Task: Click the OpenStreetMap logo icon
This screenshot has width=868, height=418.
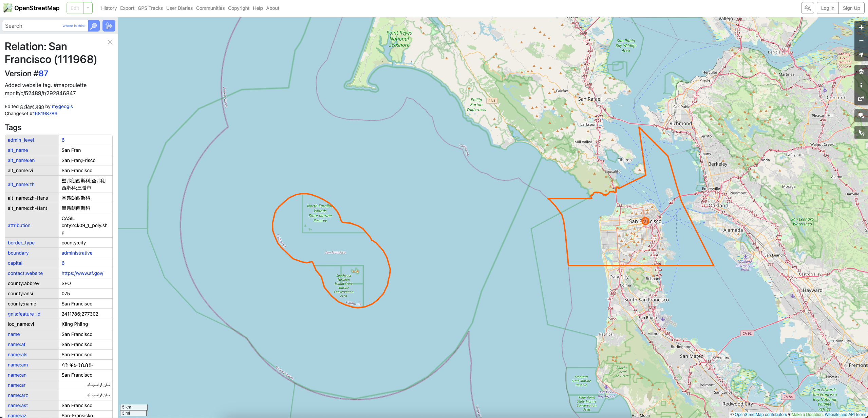Action: [x=7, y=8]
